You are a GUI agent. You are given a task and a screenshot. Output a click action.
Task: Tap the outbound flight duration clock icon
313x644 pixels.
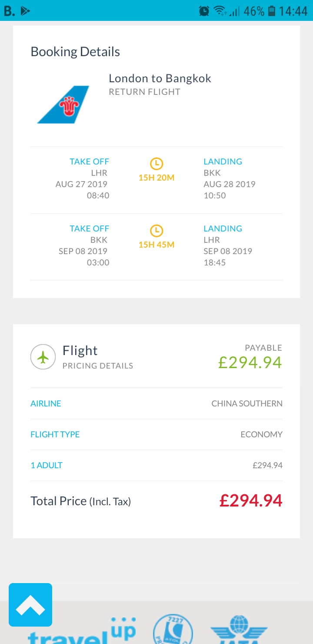pos(156,164)
